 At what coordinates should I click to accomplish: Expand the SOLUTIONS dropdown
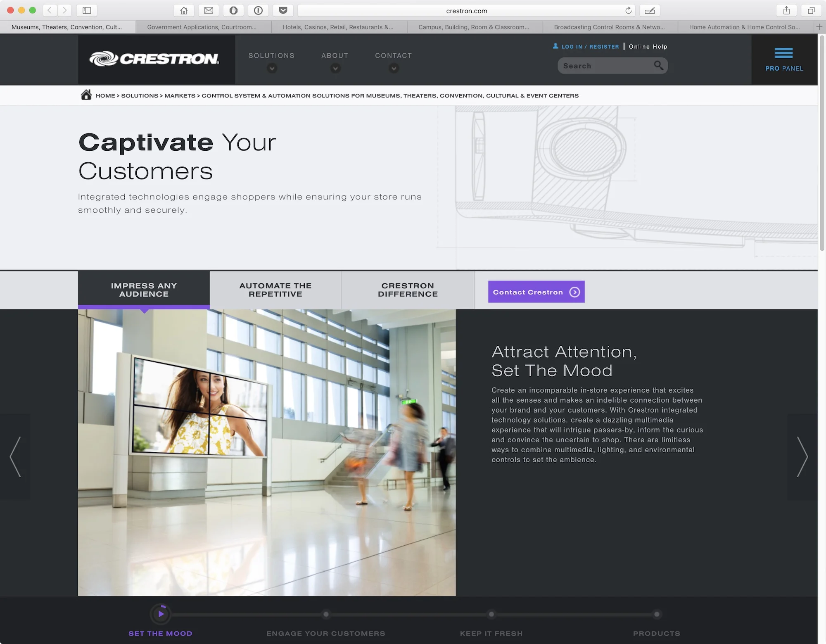click(x=271, y=68)
